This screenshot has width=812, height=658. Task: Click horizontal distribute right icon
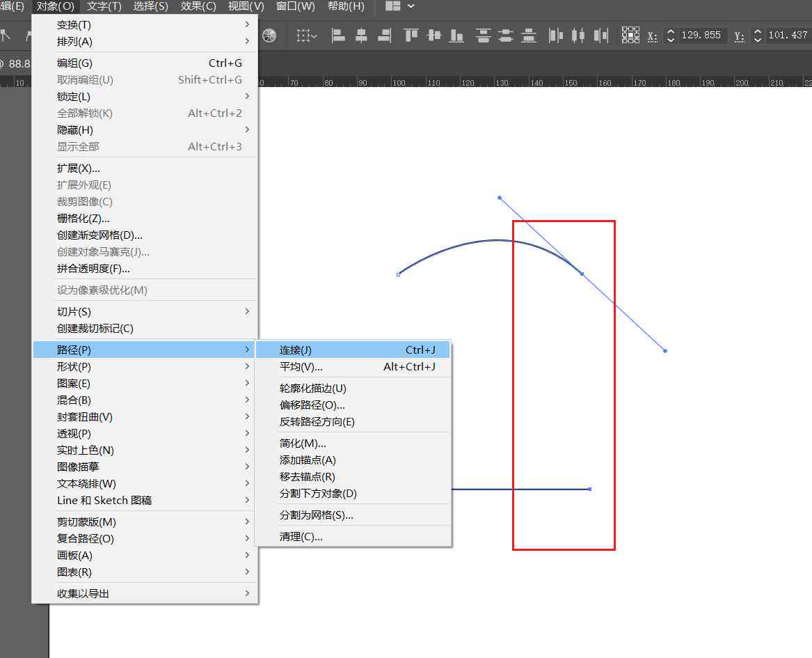point(600,36)
